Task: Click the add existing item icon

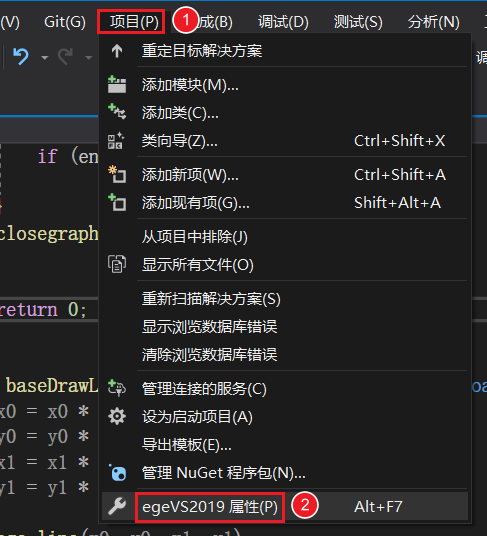Action: pos(117,202)
